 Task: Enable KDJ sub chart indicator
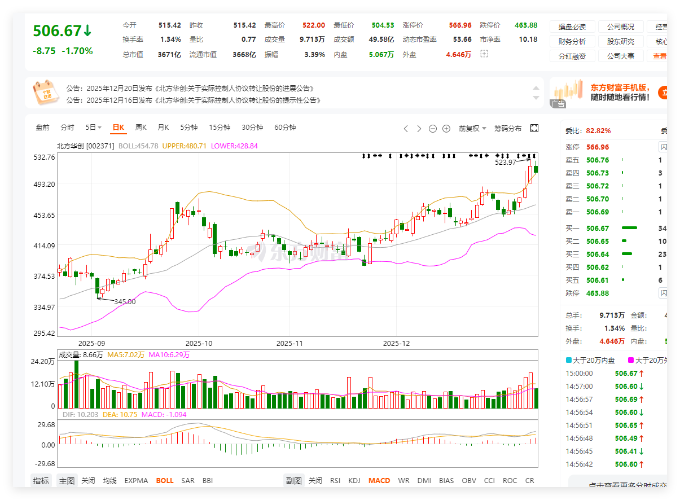354,480
